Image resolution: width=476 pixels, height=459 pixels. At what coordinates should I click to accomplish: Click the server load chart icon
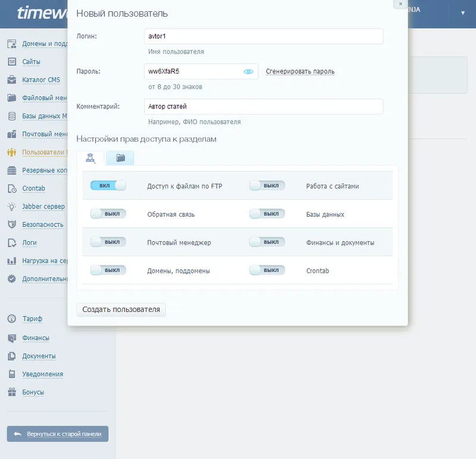pyautogui.click(x=11, y=261)
